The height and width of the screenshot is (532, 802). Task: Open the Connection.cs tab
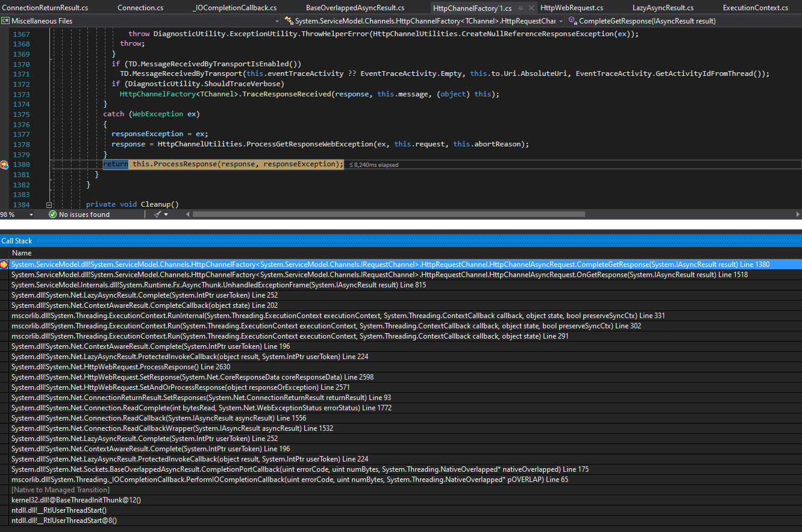(x=140, y=7)
